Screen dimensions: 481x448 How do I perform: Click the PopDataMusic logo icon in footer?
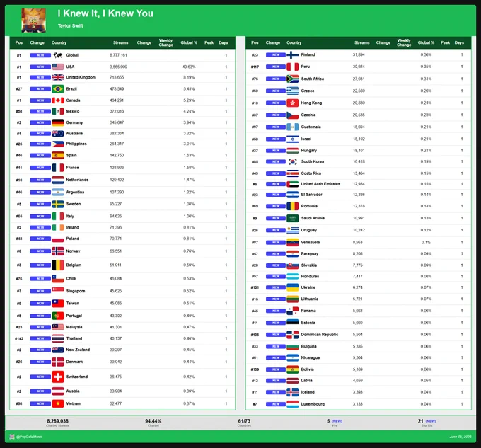(12, 437)
